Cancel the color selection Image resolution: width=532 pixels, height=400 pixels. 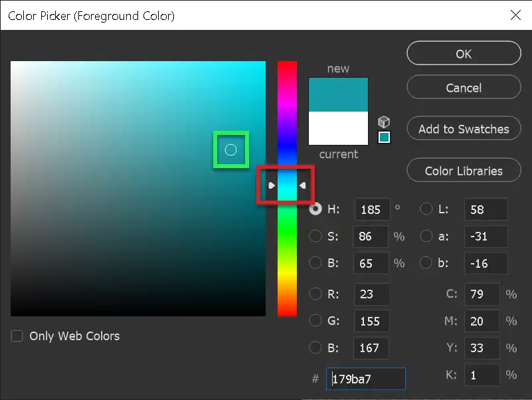point(463,87)
